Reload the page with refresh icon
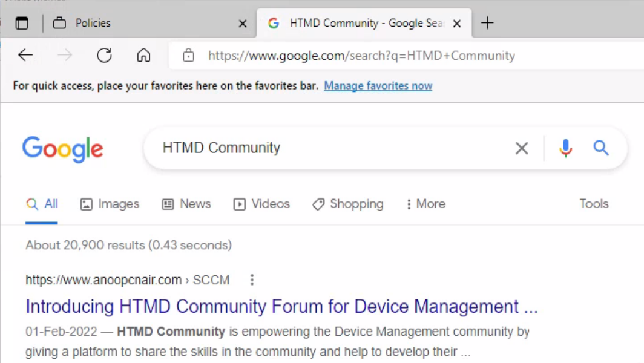The image size is (644, 363). [104, 56]
